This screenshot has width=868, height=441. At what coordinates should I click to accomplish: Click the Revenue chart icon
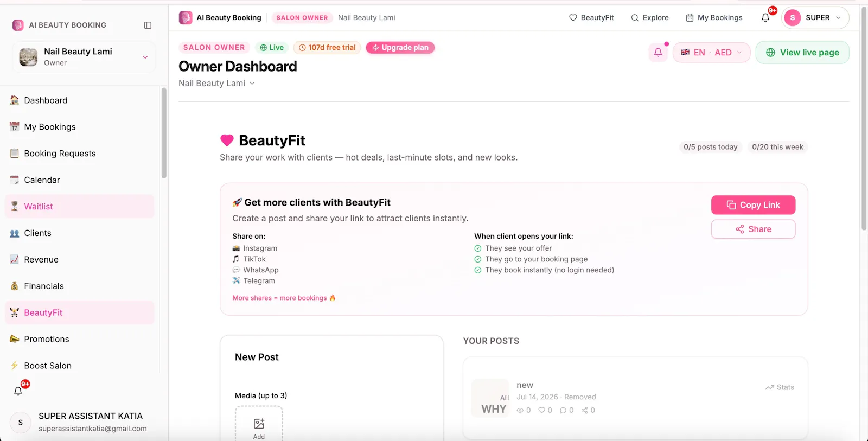[15, 260]
